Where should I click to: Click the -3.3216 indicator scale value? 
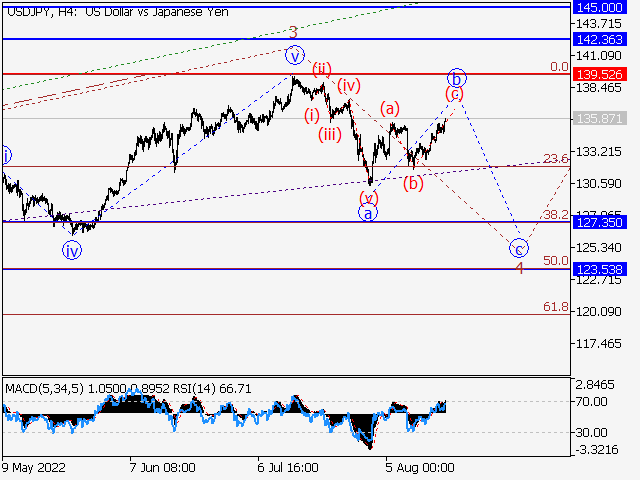(x=596, y=450)
